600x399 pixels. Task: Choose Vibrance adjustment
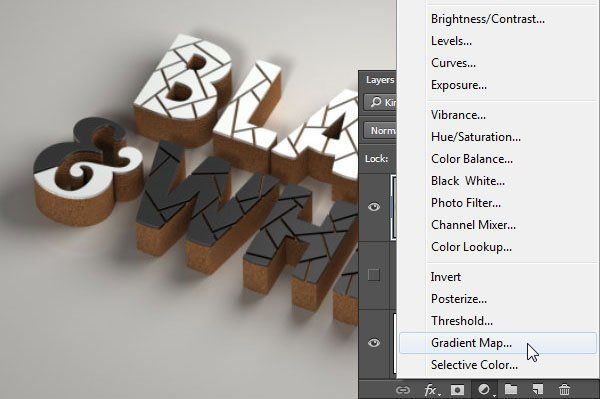point(458,115)
